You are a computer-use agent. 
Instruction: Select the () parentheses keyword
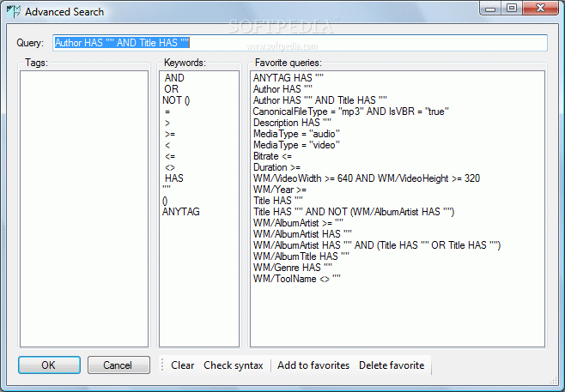pos(165,201)
